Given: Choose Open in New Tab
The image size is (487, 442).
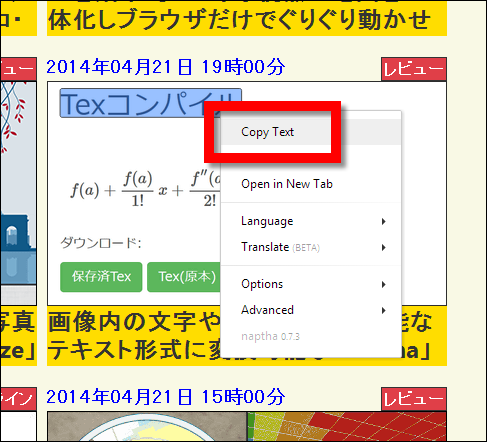Looking at the screenshot, I should coord(311,184).
